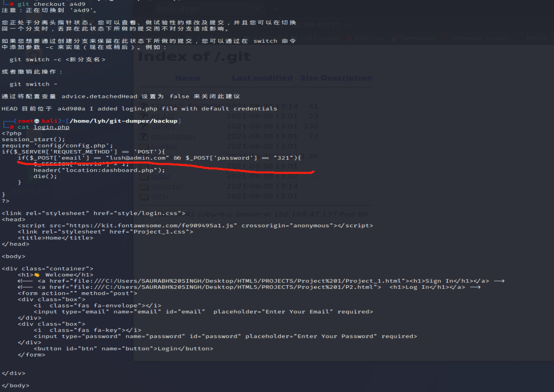554x392 pixels.
Task: Open a new browser tab with plus button
Action: click(276, 9)
